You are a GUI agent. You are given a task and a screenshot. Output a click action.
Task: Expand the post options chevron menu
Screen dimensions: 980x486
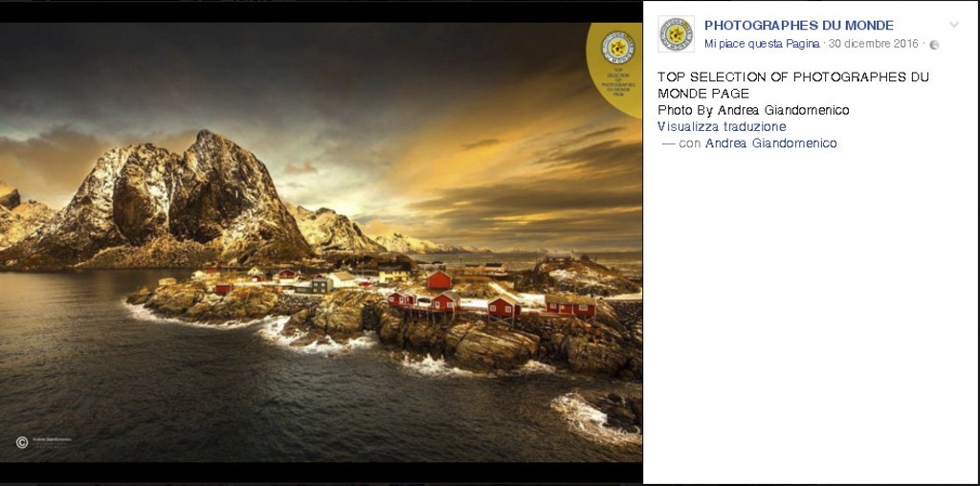[x=954, y=25]
